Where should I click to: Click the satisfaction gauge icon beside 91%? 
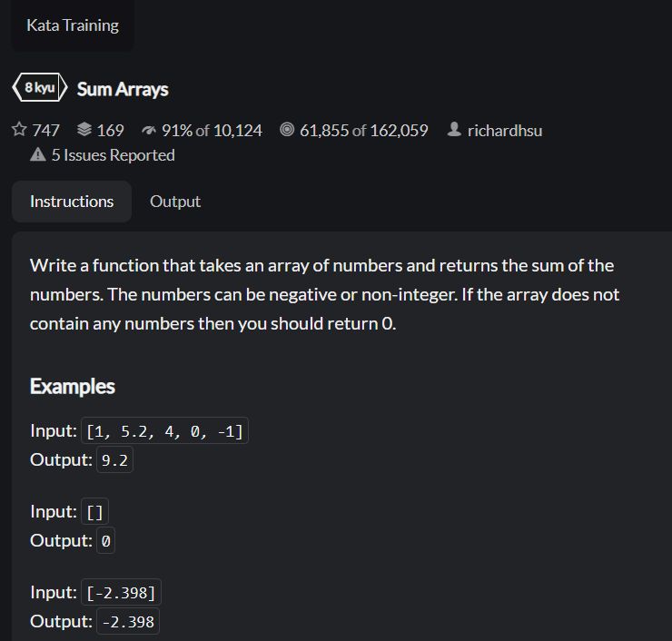click(149, 130)
